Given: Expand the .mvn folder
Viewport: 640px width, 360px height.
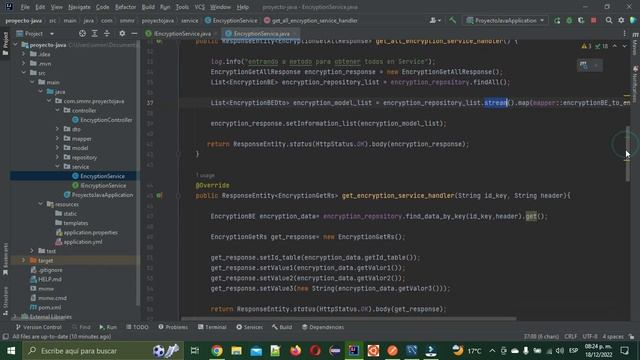Looking at the screenshot, I should coord(24,63).
